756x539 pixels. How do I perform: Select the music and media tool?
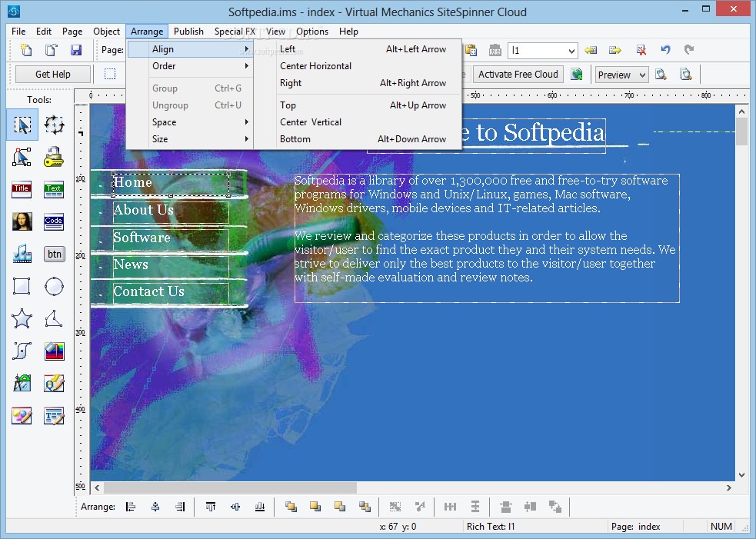[22, 254]
